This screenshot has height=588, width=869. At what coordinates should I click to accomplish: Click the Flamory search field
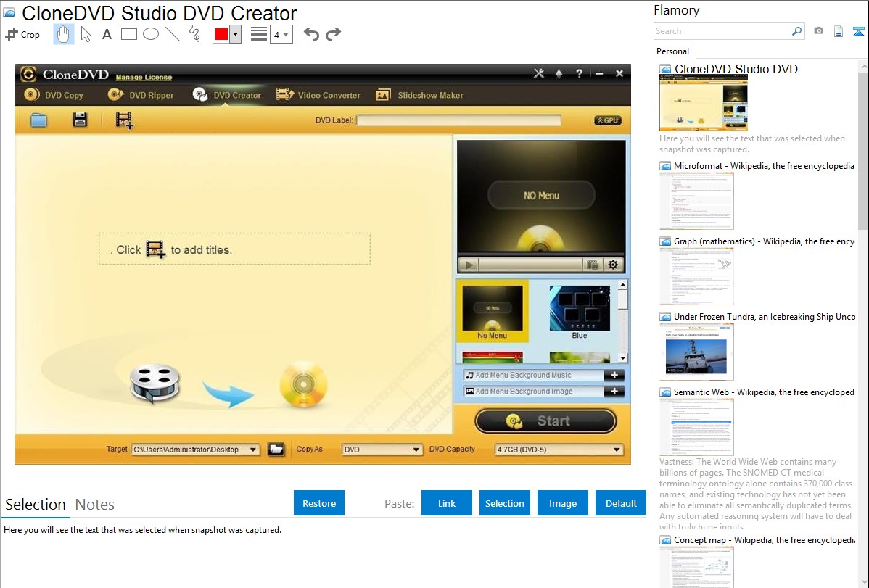(x=722, y=31)
